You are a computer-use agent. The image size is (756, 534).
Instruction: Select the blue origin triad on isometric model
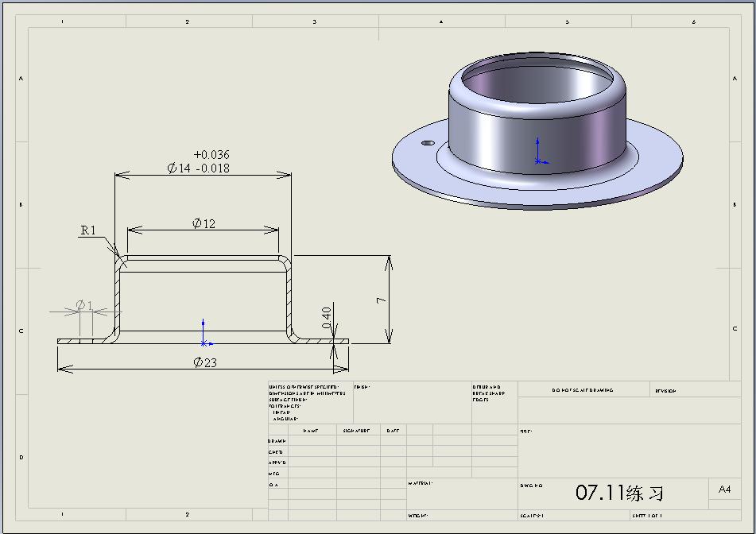541,151
